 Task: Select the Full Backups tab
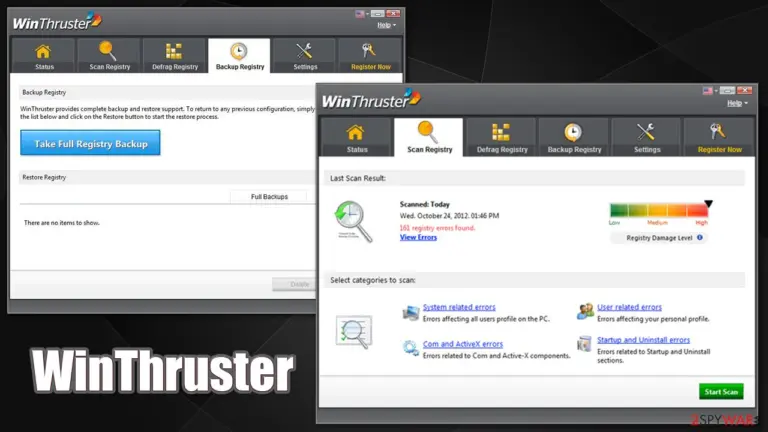269,196
